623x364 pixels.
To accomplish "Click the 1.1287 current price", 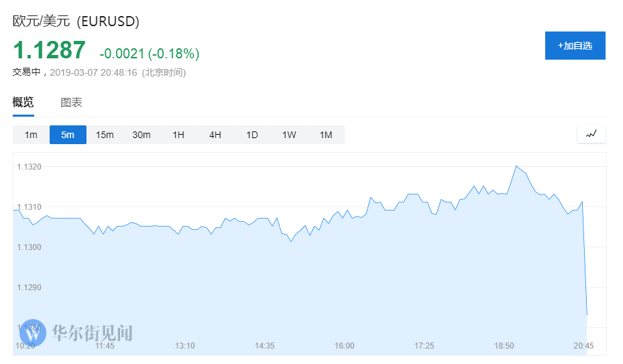I will point(49,50).
